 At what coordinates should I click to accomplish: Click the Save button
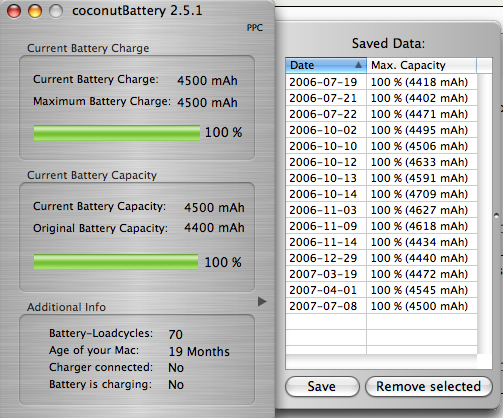pos(322,387)
